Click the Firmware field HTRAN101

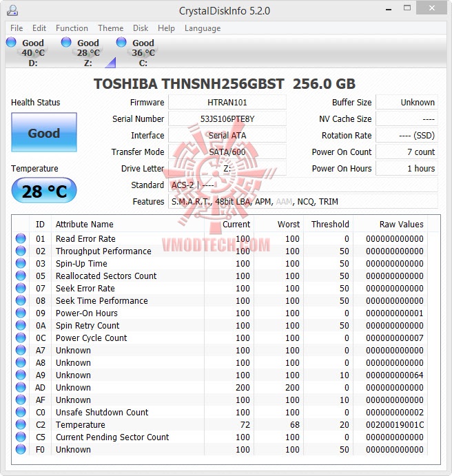[x=227, y=103]
